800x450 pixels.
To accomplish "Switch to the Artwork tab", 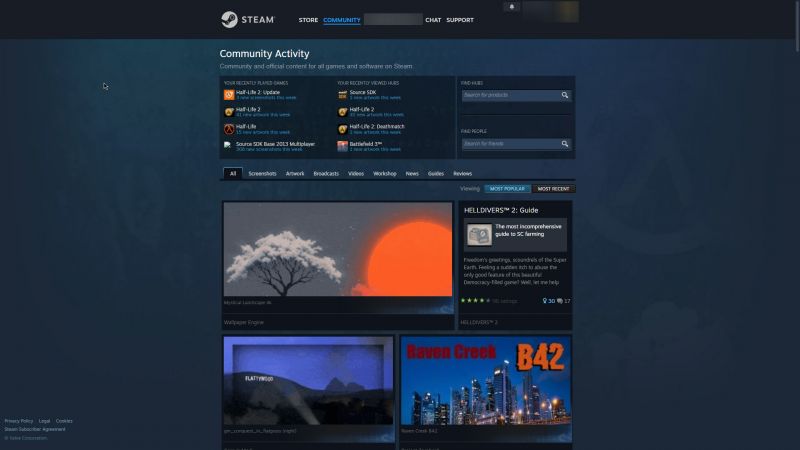I will coord(295,173).
